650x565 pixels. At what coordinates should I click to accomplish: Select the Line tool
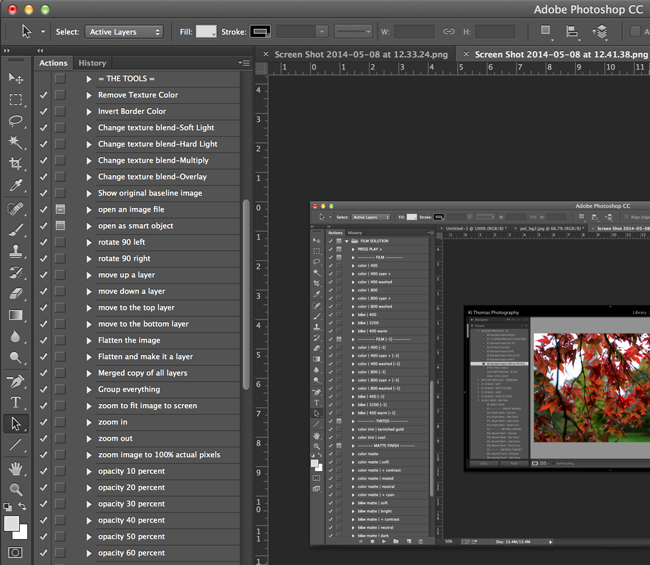[16, 445]
